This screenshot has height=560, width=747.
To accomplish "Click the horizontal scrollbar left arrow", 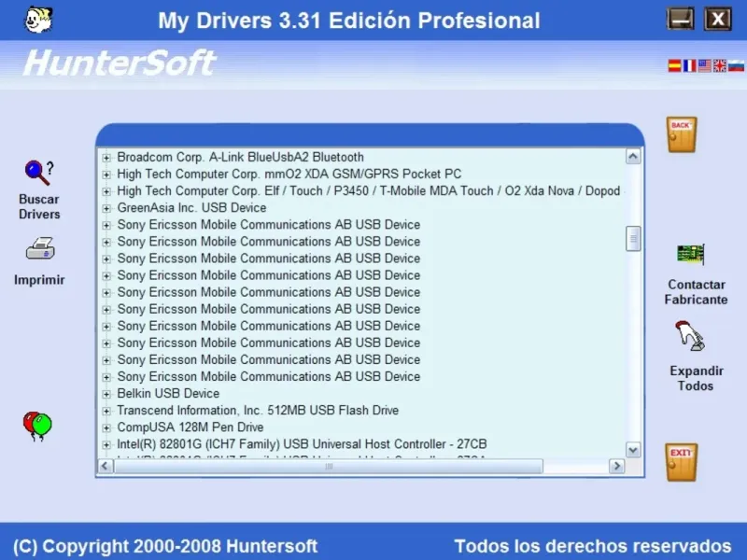I will [106, 466].
